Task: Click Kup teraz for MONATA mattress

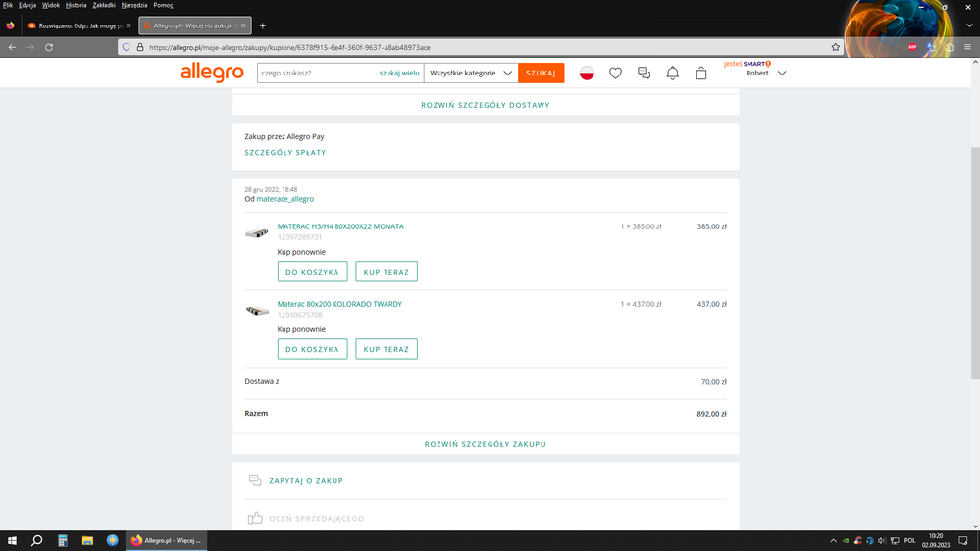Action: coord(387,272)
